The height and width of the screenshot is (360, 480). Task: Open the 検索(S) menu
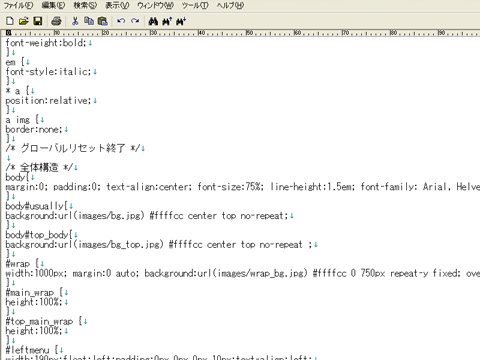[x=85, y=5]
